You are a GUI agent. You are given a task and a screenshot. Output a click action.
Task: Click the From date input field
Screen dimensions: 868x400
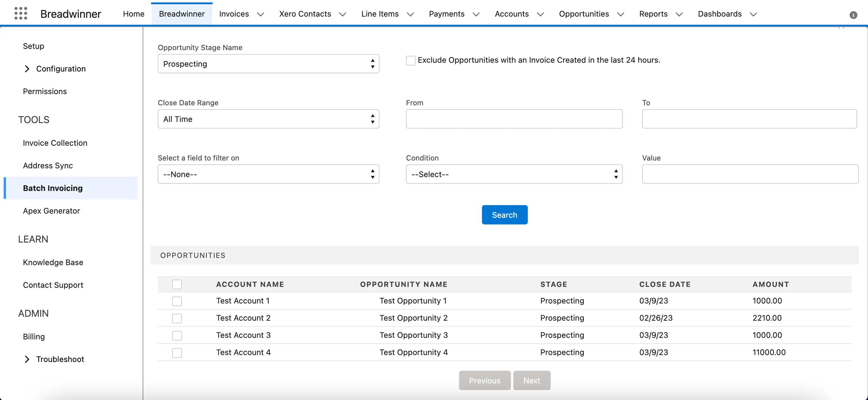(x=514, y=119)
